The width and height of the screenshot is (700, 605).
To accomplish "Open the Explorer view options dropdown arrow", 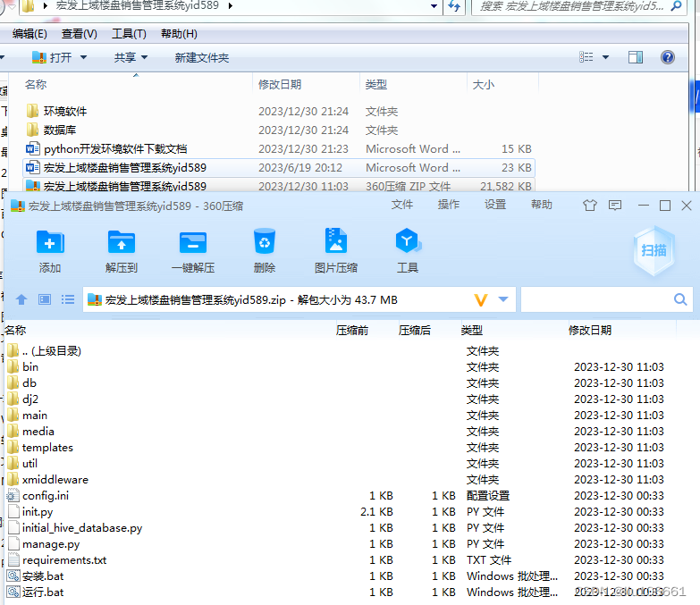I will coord(606,57).
